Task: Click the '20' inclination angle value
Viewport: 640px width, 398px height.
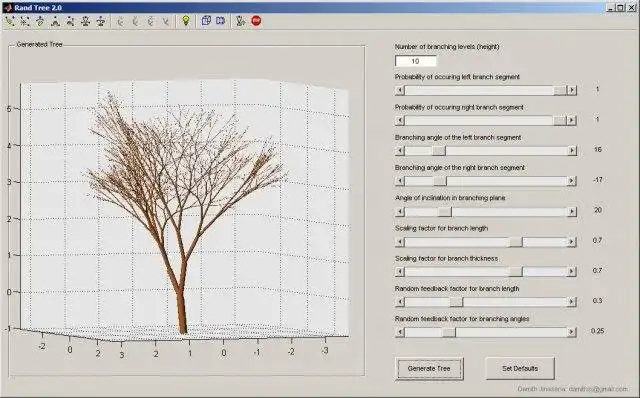Action: click(598, 210)
